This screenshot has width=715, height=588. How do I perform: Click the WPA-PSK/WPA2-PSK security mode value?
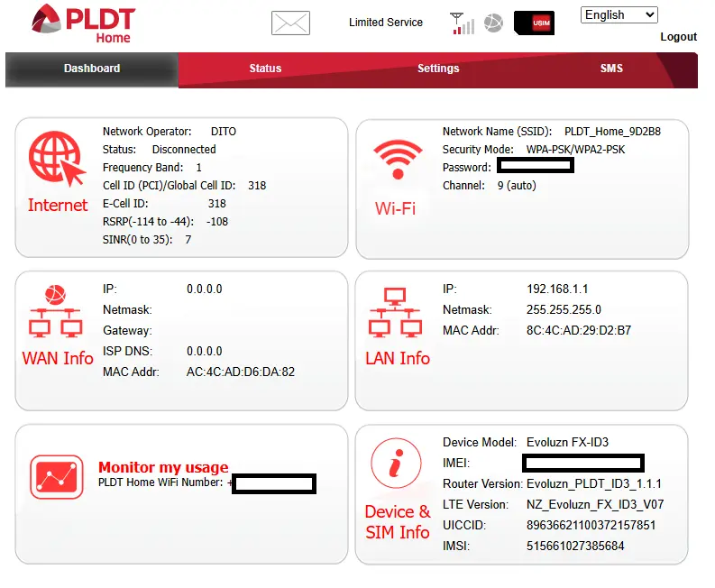(575, 150)
